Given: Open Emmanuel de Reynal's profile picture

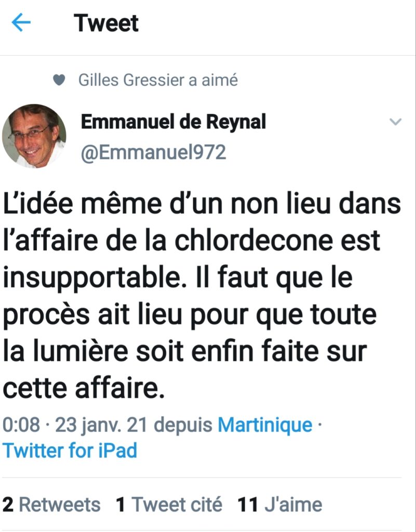Looking at the screenshot, I should click(x=34, y=136).
